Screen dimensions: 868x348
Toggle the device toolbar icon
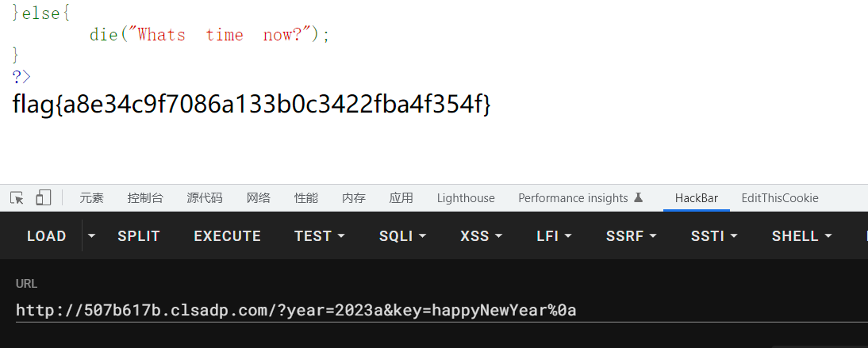(x=44, y=198)
